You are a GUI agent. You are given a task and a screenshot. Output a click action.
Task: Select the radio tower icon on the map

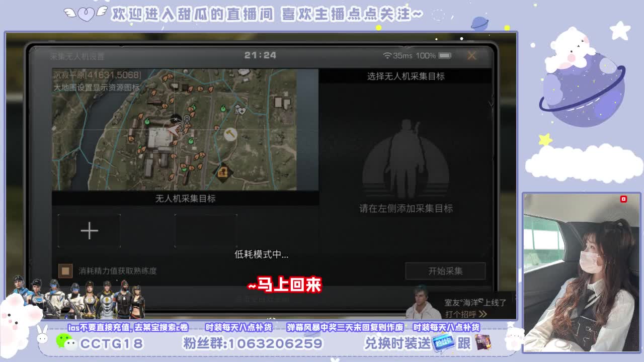[187, 119]
